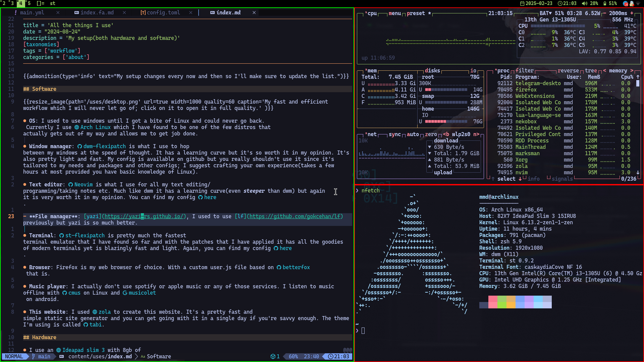644x362 pixels.
Task: Toggle net sync in btop
Action: [395, 134]
